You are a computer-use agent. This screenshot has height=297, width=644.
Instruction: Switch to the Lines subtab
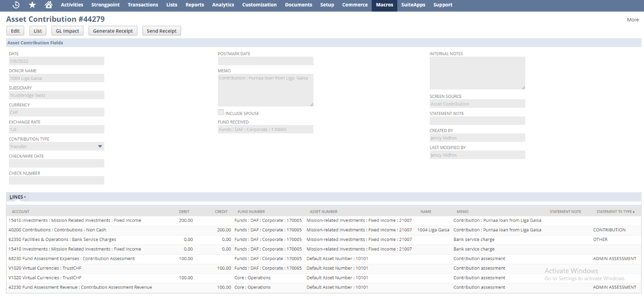click(x=17, y=197)
